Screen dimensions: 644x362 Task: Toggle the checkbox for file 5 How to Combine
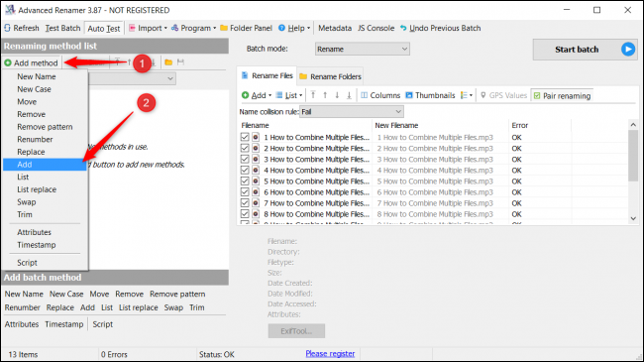click(x=245, y=181)
